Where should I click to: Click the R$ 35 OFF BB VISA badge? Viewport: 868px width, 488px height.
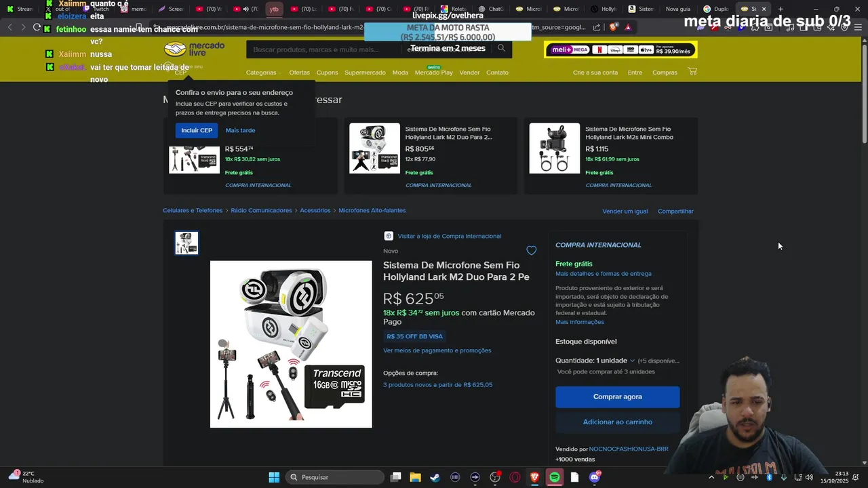coord(414,336)
